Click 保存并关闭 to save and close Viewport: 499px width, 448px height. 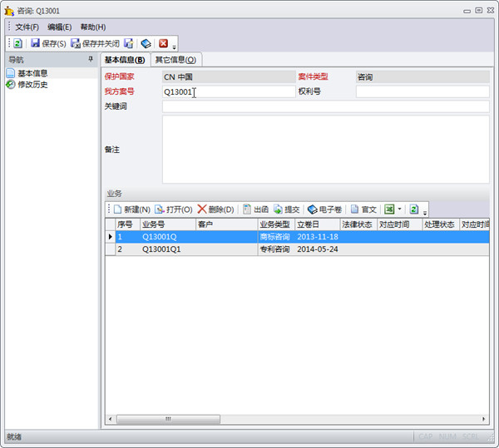pyautogui.click(x=95, y=43)
